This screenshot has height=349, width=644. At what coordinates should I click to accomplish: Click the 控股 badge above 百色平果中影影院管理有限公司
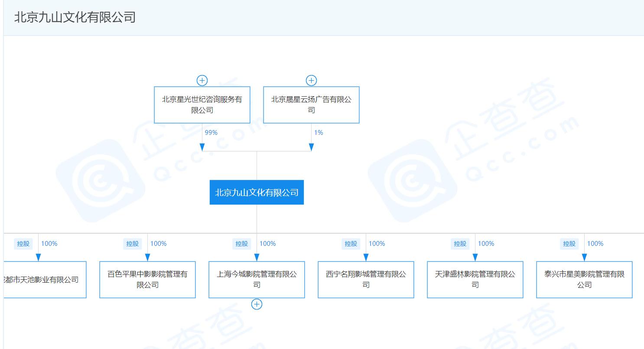[132, 244]
